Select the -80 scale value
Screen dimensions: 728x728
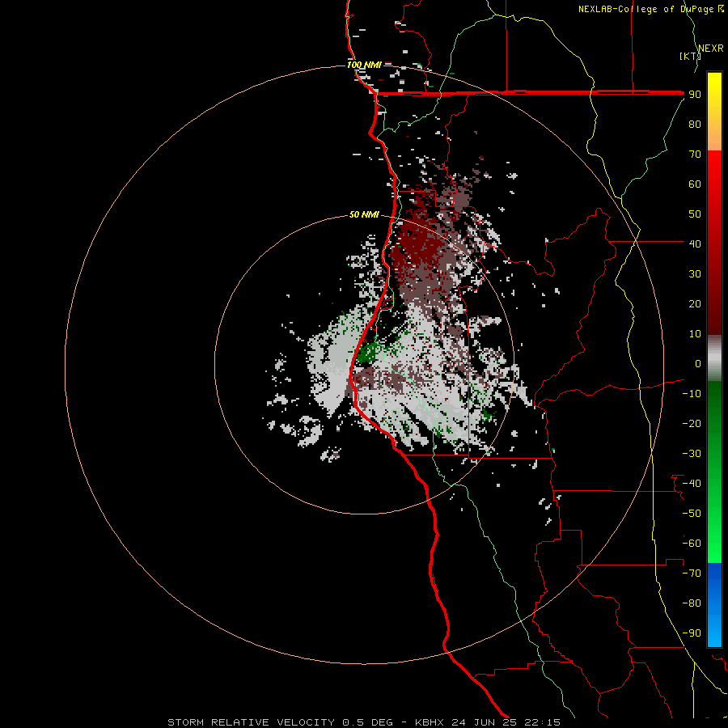click(x=692, y=603)
